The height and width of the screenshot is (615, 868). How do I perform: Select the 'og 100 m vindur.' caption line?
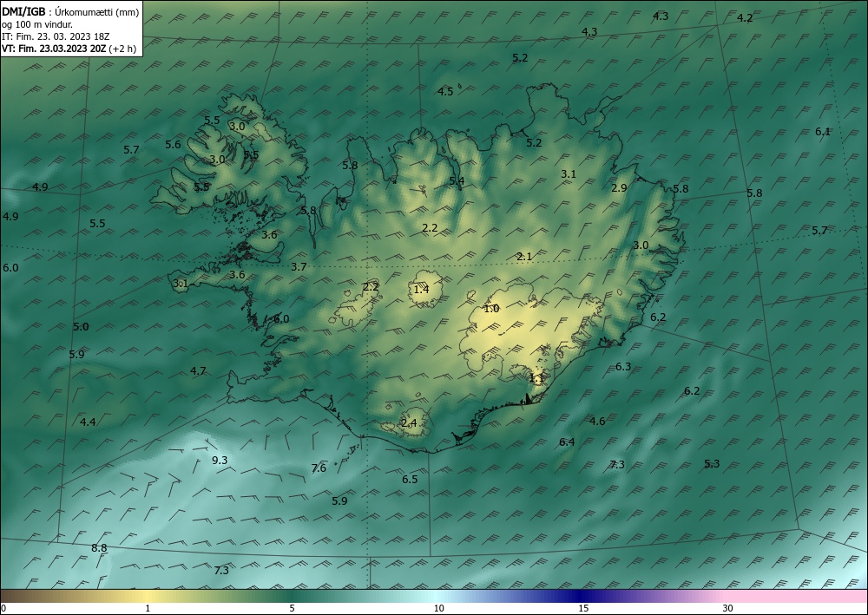click(x=37, y=24)
